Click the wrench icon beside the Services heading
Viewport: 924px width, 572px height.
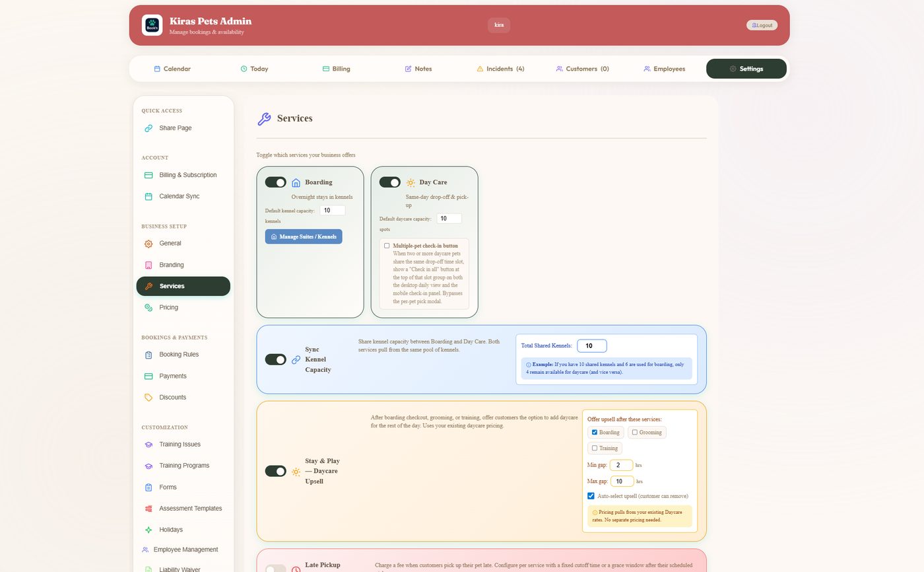(x=263, y=119)
